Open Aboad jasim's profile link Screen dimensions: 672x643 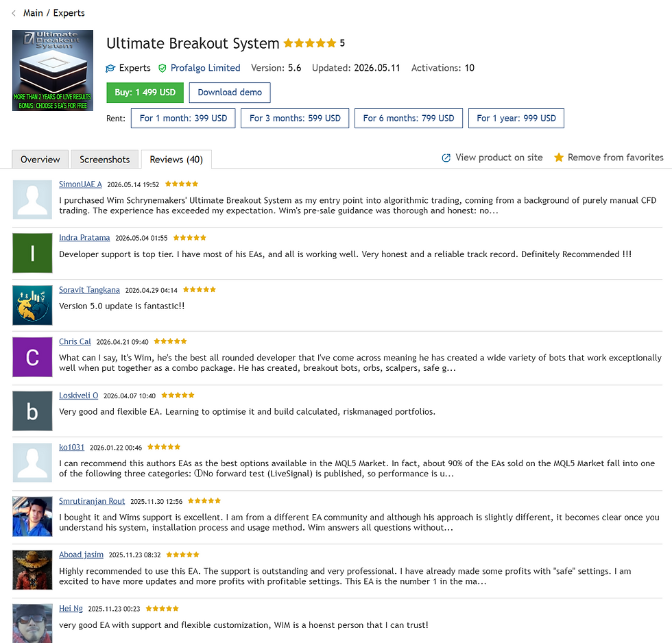[81, 555]
